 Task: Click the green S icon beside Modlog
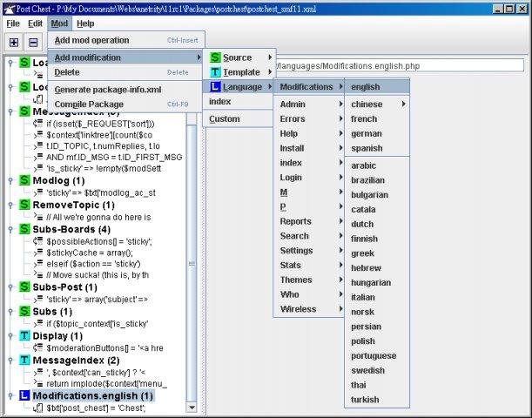point(24,180)
